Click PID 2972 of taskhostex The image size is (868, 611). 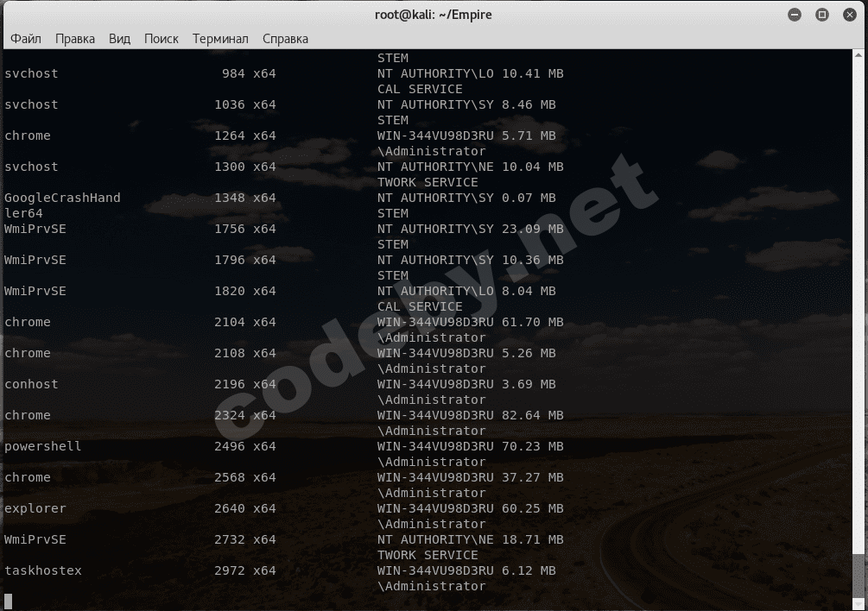coord(229,570)
